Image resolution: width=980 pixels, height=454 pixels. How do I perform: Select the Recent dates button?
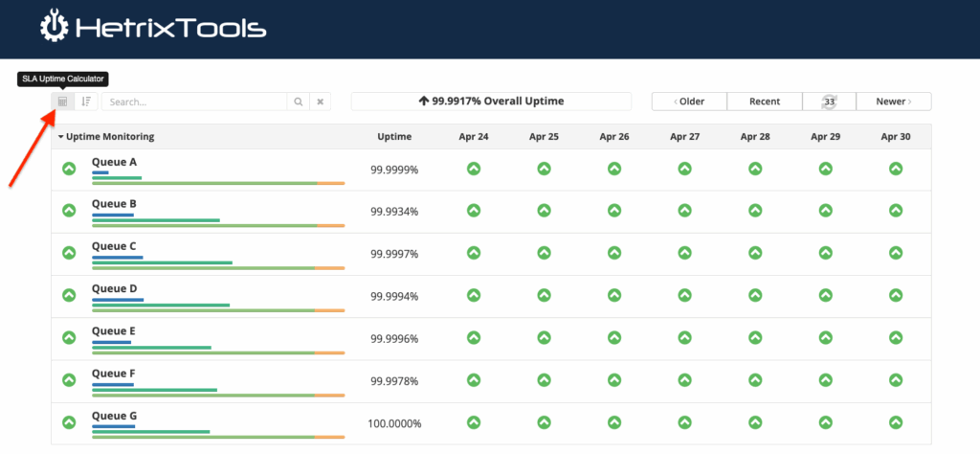point(764,102)
